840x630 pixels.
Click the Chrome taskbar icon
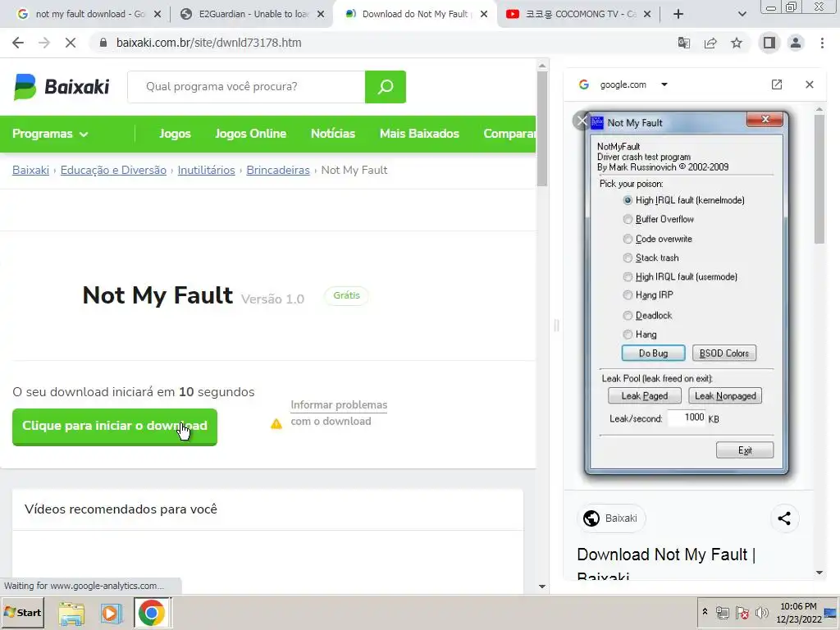click(x=152, y=613)
